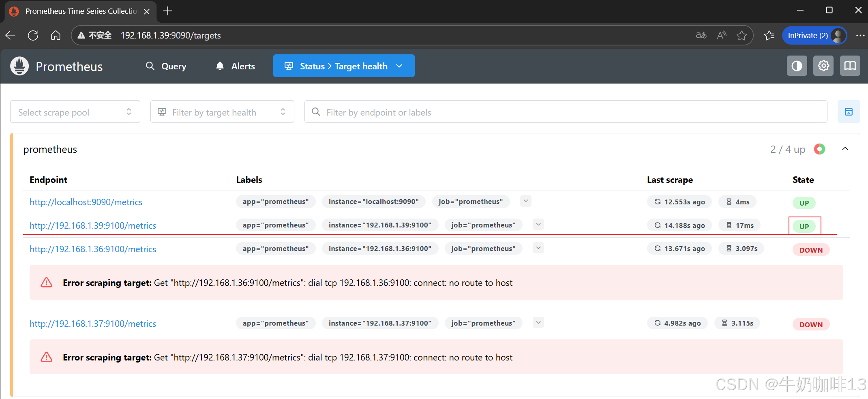Viewport: 868px width, 399px height.
Task: Click instance="192.168.1.36:9100" label badge
Action: click(x=380, y=249)
